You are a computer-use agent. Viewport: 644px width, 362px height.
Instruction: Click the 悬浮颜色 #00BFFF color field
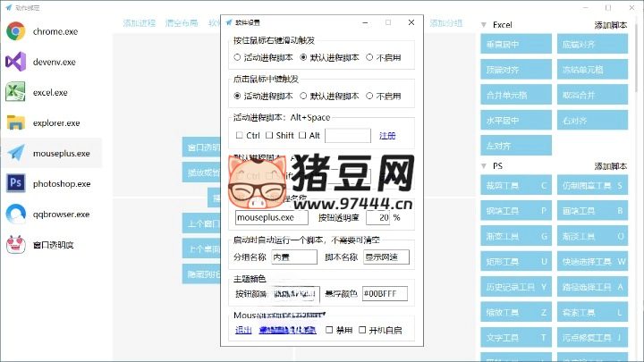(385, 293)
